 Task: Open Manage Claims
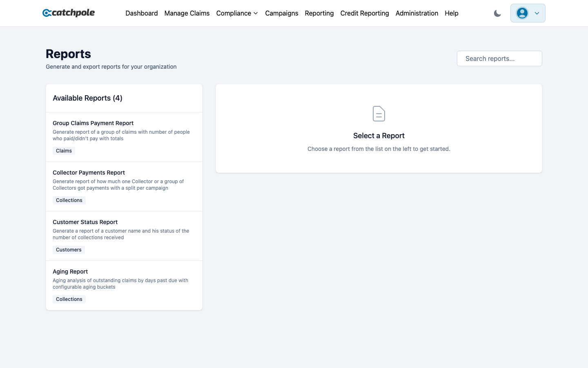(x=187, y=13)
